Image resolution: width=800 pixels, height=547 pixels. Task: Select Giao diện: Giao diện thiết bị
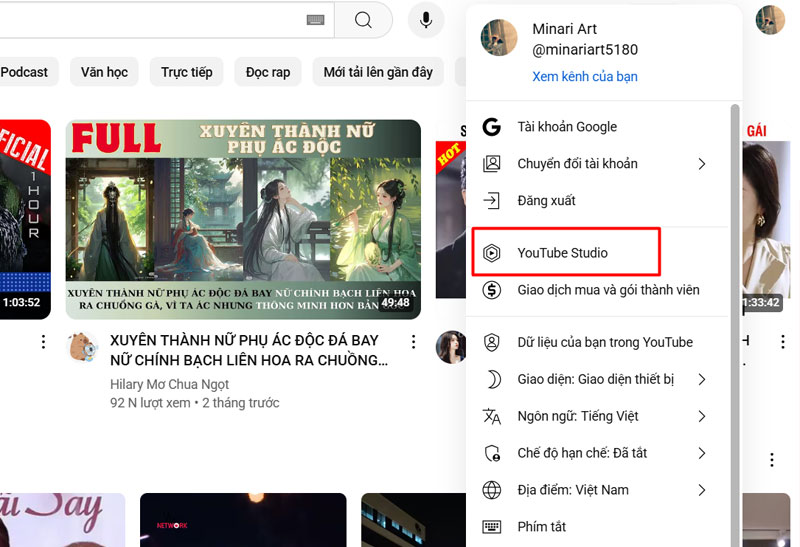click(x=598, y=379)
